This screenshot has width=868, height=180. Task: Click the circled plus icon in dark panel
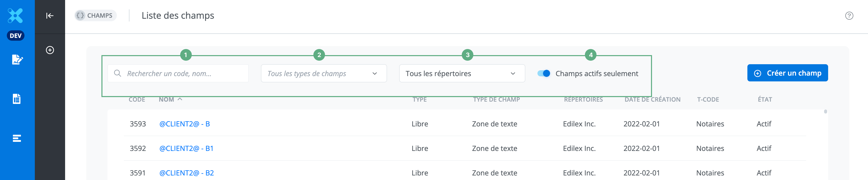click(x=50, y=50)
